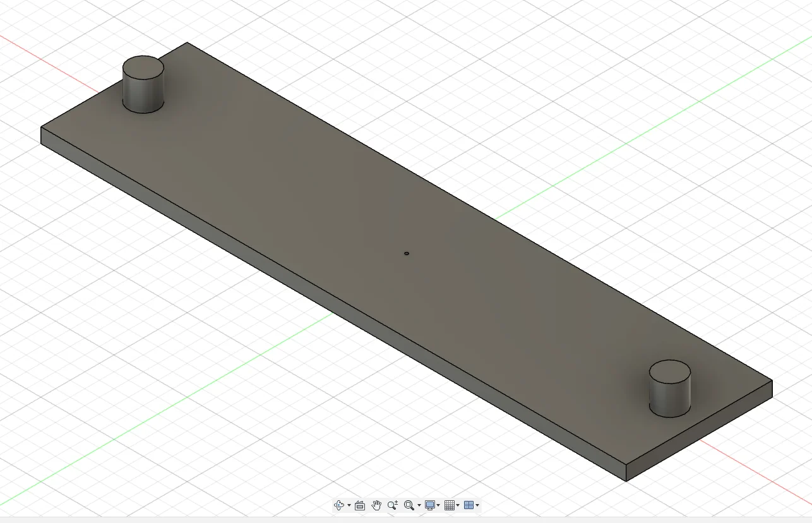The width and height of the screenshot is (812, 523).
Task: Select top face of the left cylinder
Action: (143, 66)
